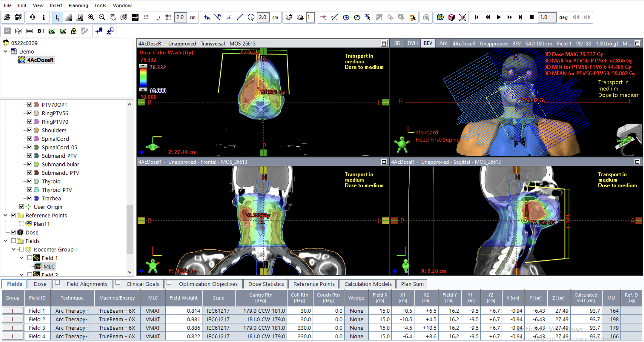Switch to the Dose Statistics tab
Image resolution: width=644 pixels, height=342 pixels.
(x=266, y=284)
